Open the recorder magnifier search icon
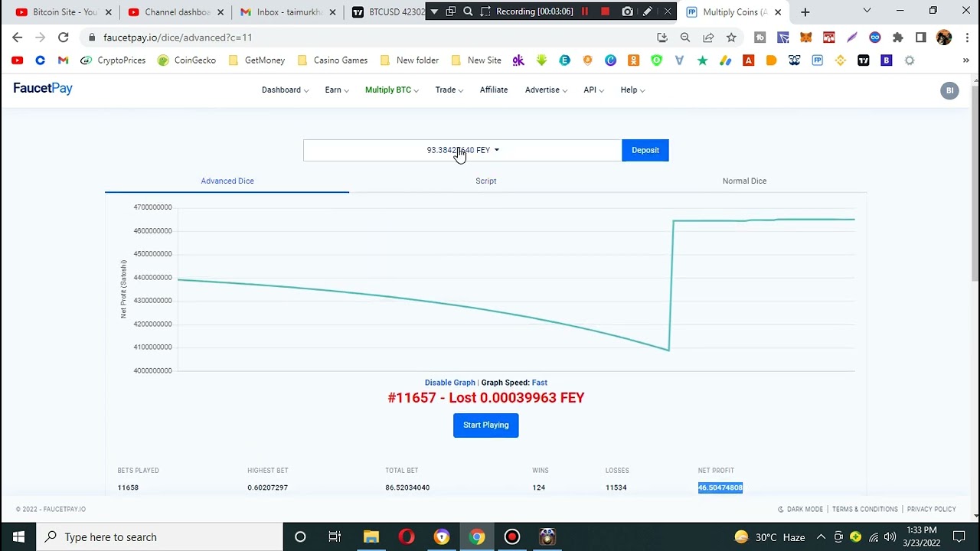This screenshot has height=551, width=980. (468, 11)
